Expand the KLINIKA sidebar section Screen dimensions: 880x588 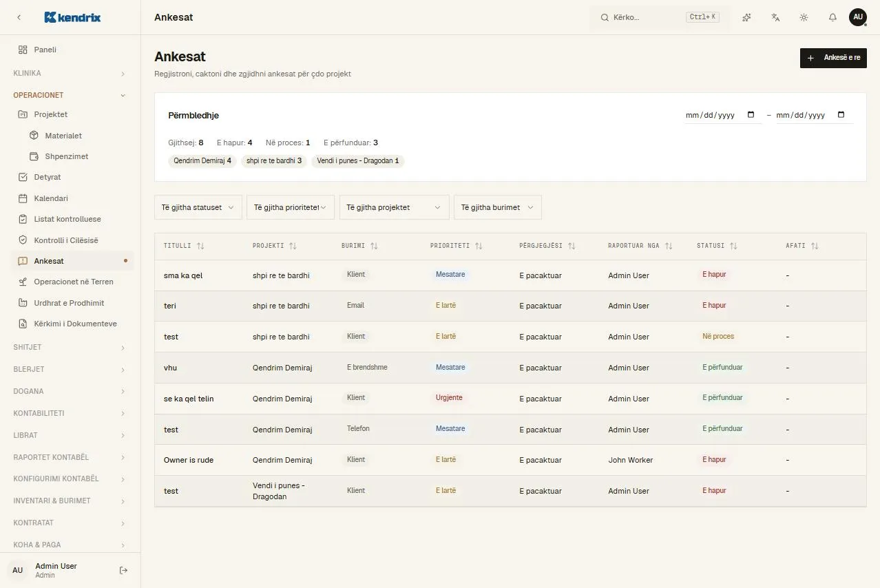70,73
